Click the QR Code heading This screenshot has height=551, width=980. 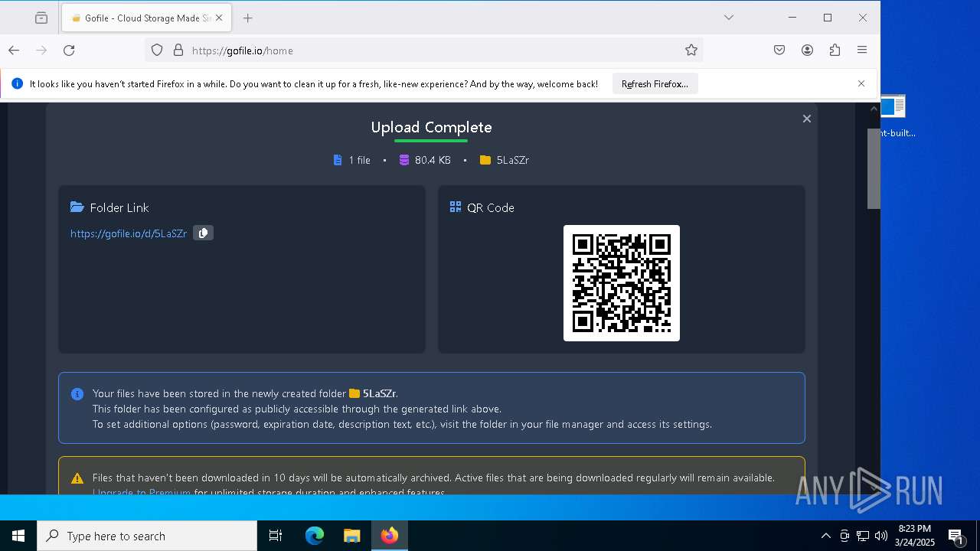pos(491,207)
